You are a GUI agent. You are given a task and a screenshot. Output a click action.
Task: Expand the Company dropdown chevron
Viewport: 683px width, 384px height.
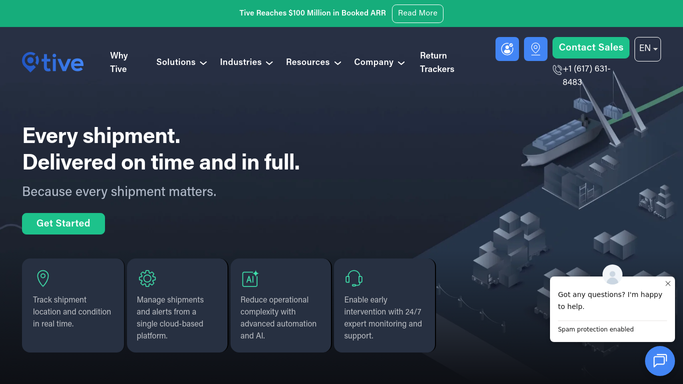401,63
